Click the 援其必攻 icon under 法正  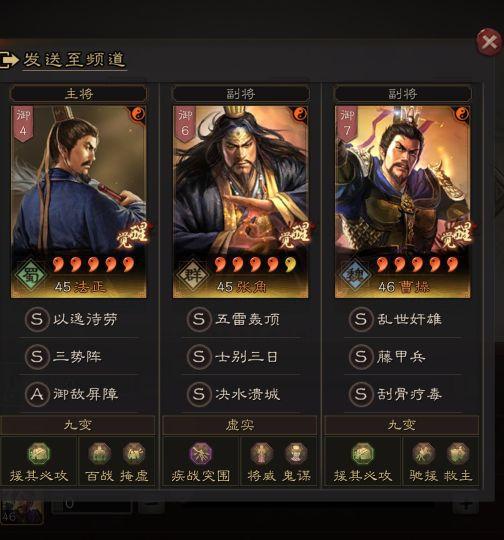pyautogui.click(x=39, y=454)
